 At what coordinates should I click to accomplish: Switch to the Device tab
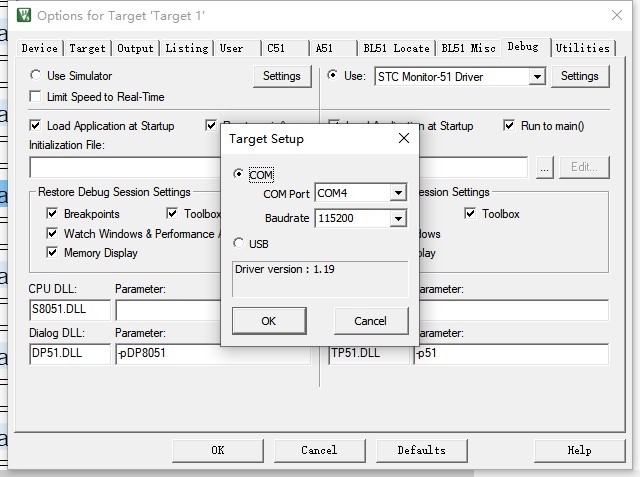click(x=40, y=49)
